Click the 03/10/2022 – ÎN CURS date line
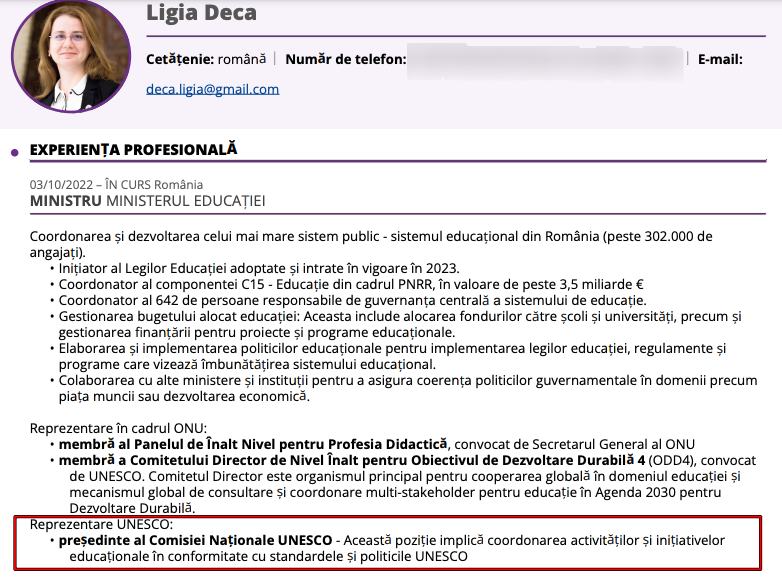 tap(116, 184)
